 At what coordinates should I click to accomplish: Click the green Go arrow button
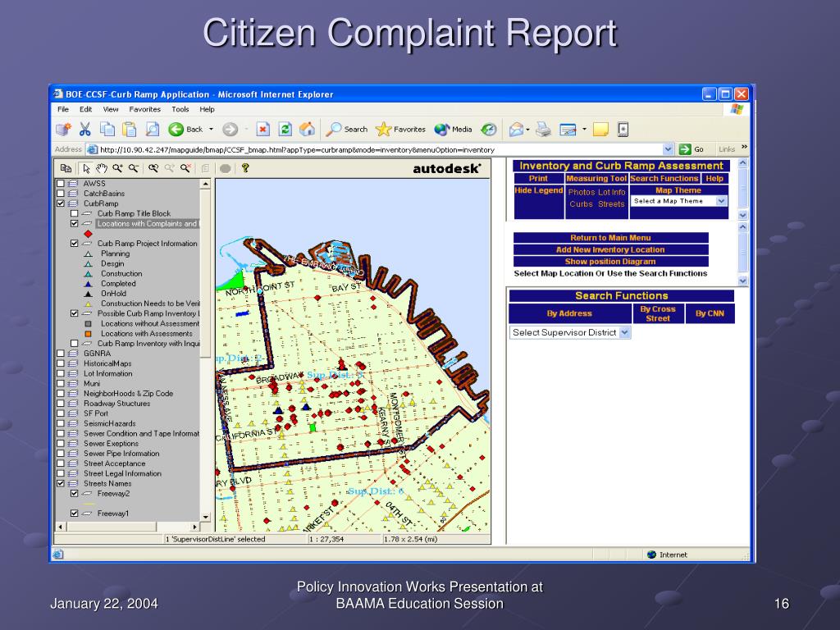coord(685,149)
